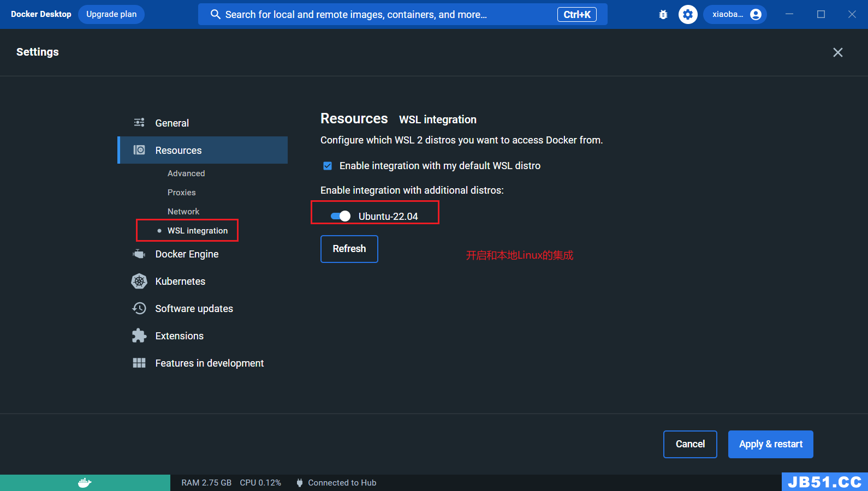Click Apply & restart button
This screenshot has width=868, height=491.
(x=771, y=444)
